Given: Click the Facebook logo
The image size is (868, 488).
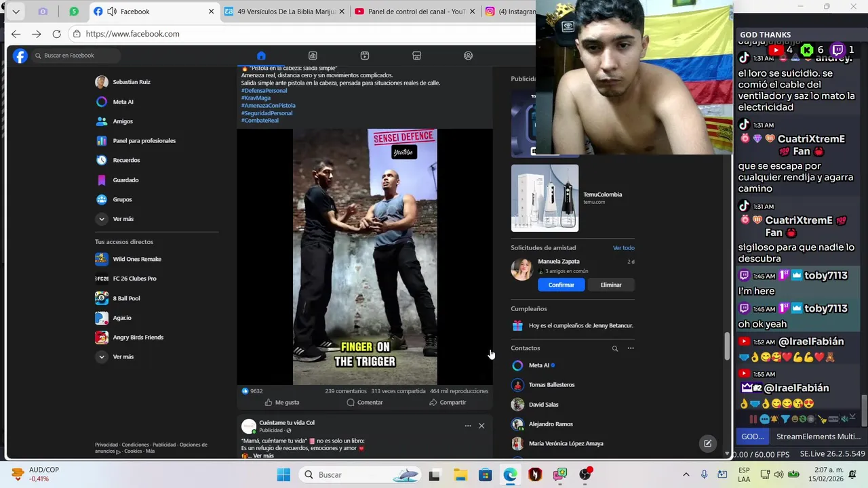Looking at the screenshot, I should pos(20,56).
